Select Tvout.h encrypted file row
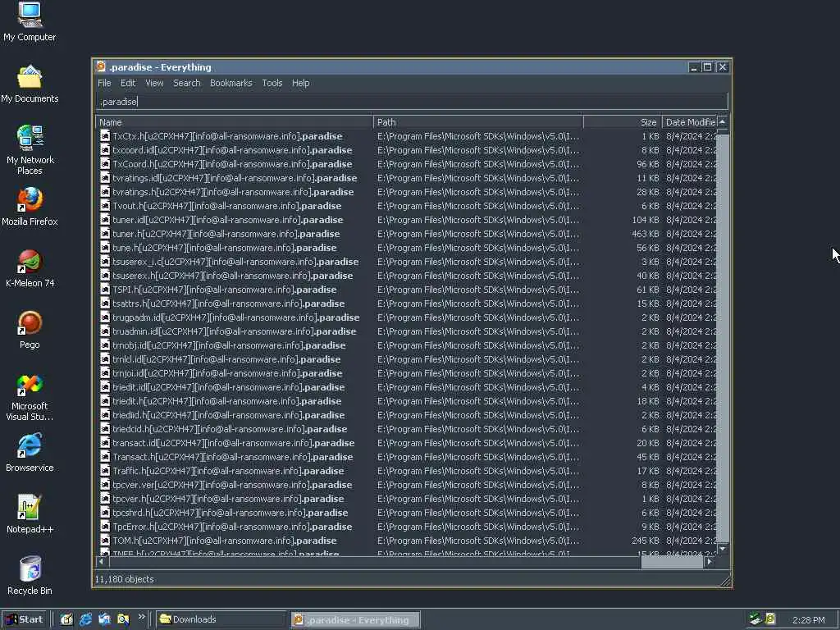This screenshot has width=840, height=630. [x=407, y=206]
